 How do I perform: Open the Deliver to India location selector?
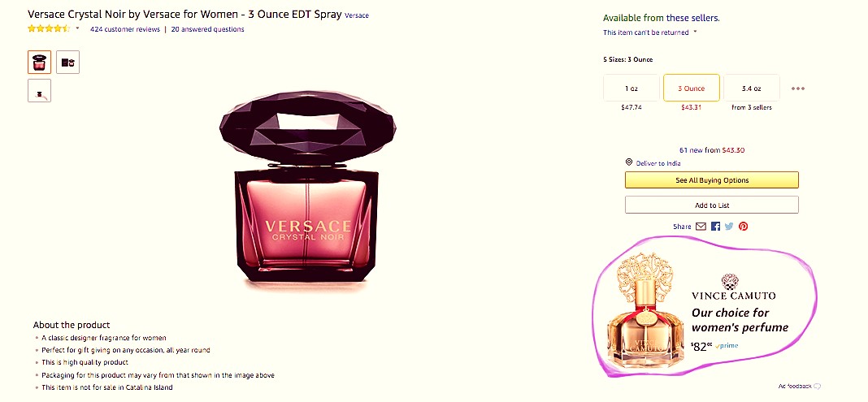658,163
